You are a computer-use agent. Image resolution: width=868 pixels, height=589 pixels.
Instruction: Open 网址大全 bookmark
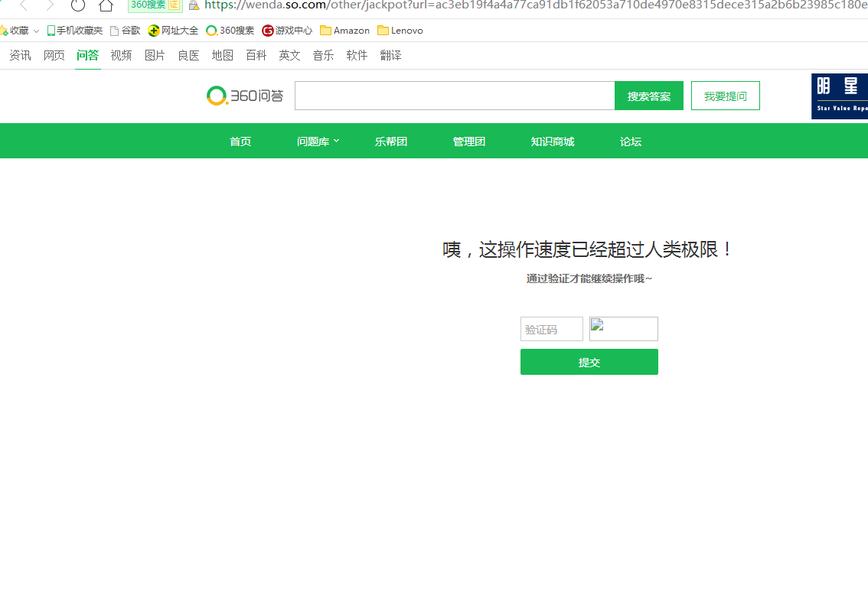pyautogui.click(x=173, y=31)
